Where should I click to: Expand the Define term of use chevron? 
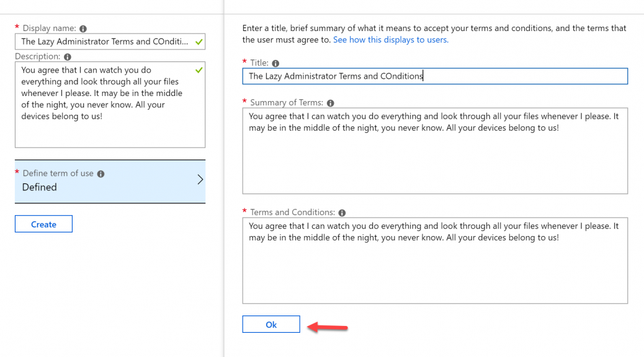(x=200, y=180)
